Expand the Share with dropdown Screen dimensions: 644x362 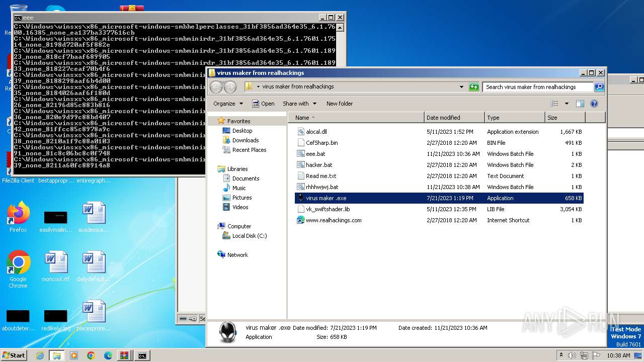coord(300,104)
